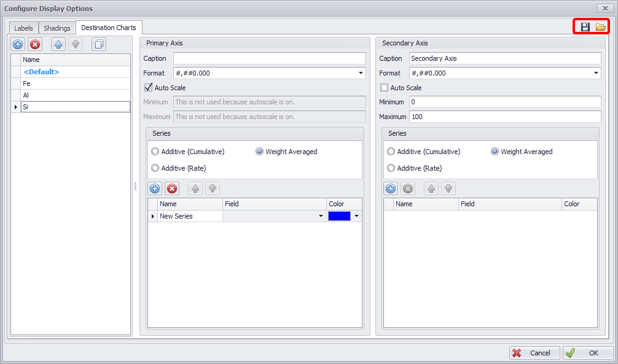The height and width of the screenshot is (364, 618).
Task: Open the Primary Axis Format dropdown
Action: 361,73
